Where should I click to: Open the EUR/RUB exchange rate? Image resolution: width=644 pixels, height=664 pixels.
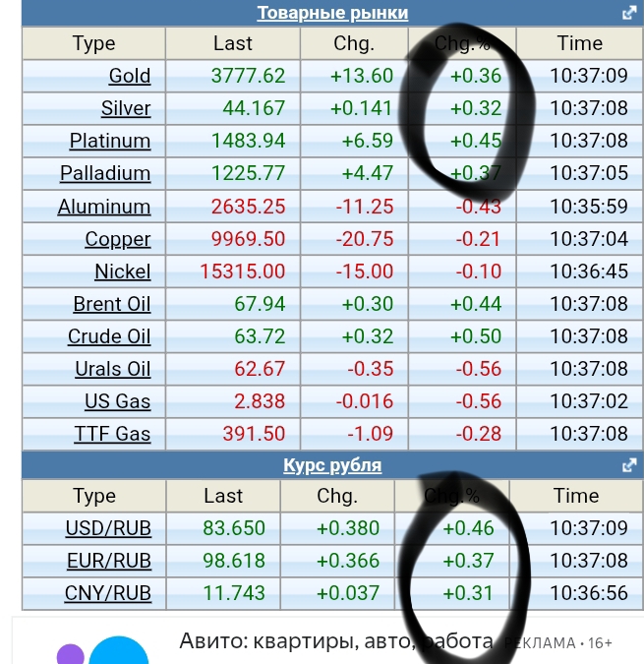point(108,561)
